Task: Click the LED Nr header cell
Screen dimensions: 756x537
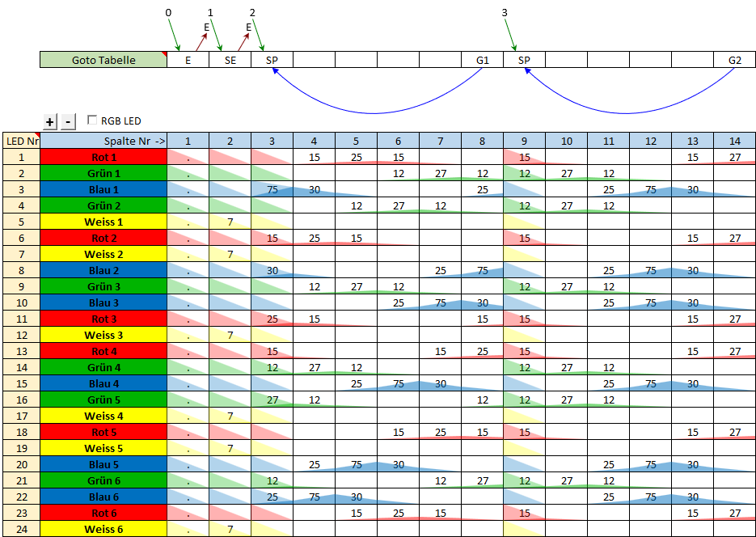Action: (x=22, y=141)
